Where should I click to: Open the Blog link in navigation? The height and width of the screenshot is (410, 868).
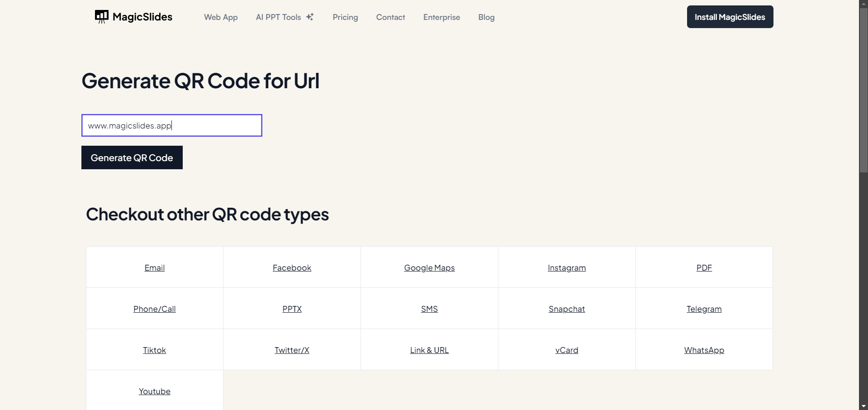tap(486, 17)
